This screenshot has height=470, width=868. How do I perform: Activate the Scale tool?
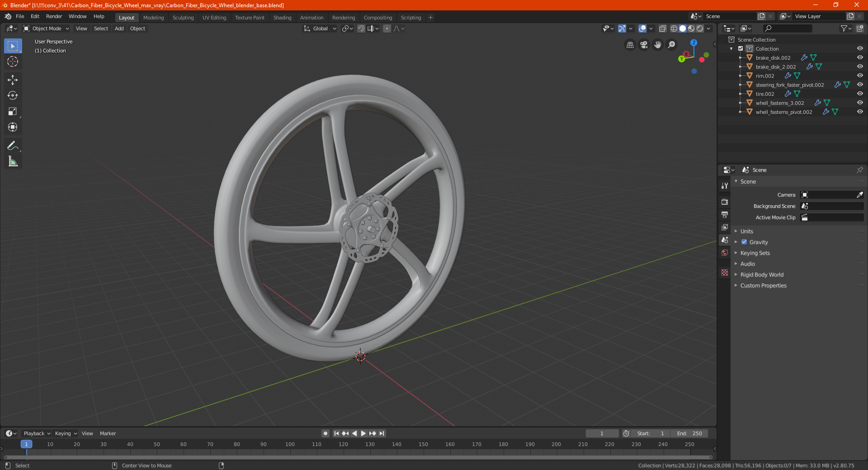pyautogui.click(x=13, y=112)
